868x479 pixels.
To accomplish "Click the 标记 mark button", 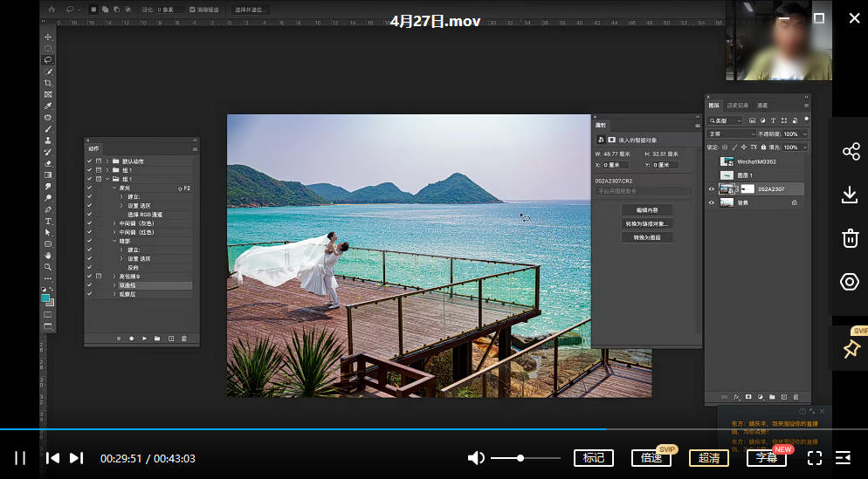I will pyautogui.click(x=593, y=458).
